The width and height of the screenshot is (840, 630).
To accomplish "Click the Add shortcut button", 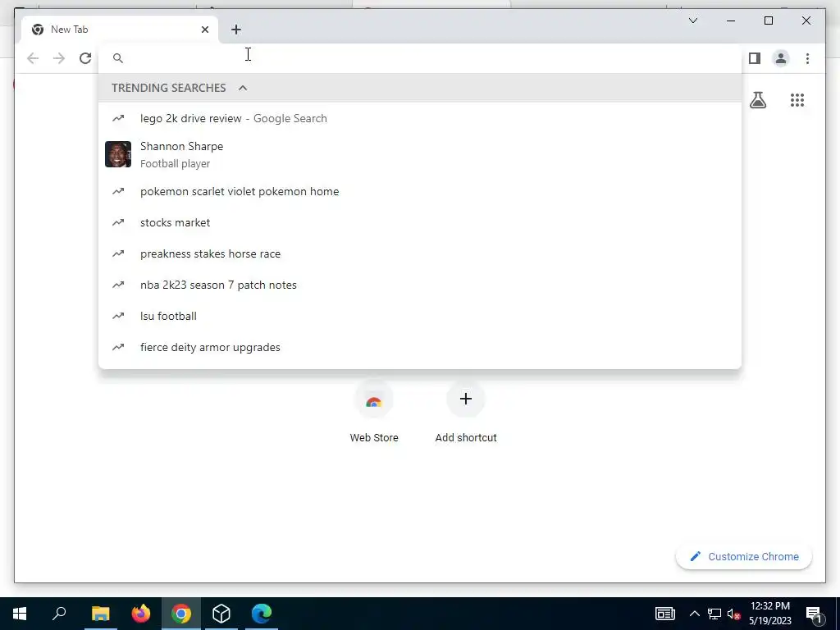I will (466, 412).
